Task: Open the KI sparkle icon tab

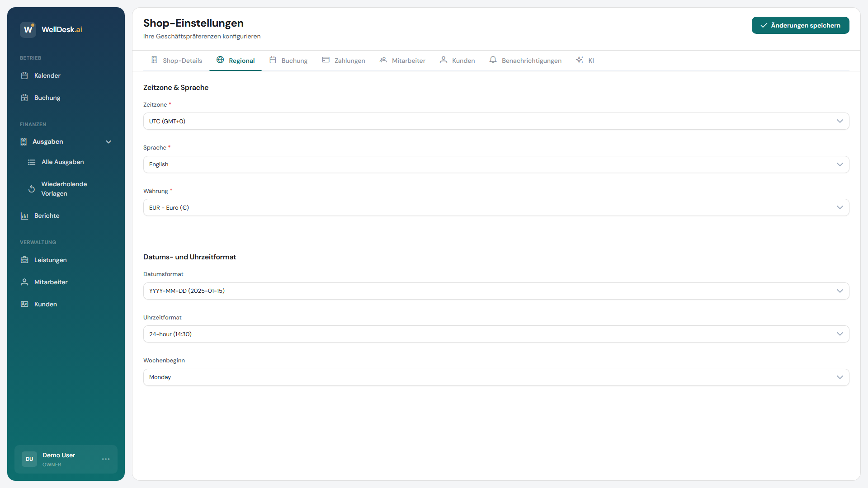Action: coord(579,60)
